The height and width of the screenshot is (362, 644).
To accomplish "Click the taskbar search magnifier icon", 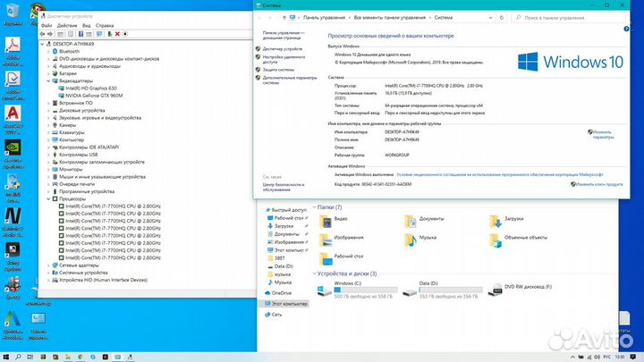I will [x=18, y=357].
